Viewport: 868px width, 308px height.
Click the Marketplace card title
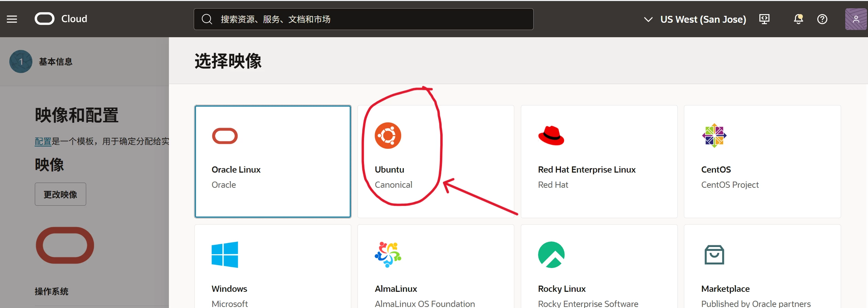[725, 289]
